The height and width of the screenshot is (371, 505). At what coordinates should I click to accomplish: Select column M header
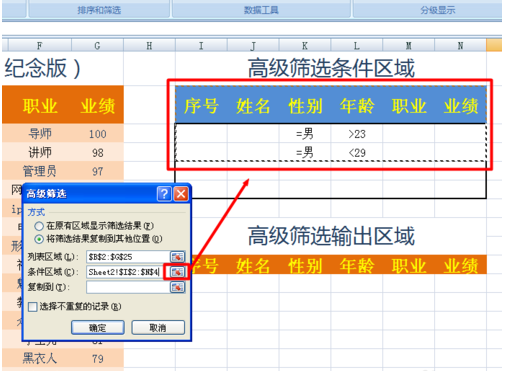coord(408,46)
